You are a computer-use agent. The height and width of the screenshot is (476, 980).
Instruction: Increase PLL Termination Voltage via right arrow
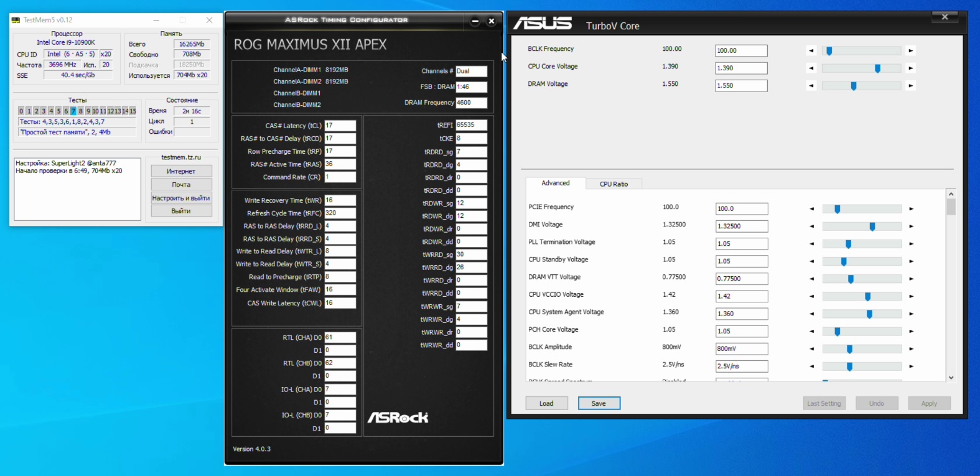point(912,244)
